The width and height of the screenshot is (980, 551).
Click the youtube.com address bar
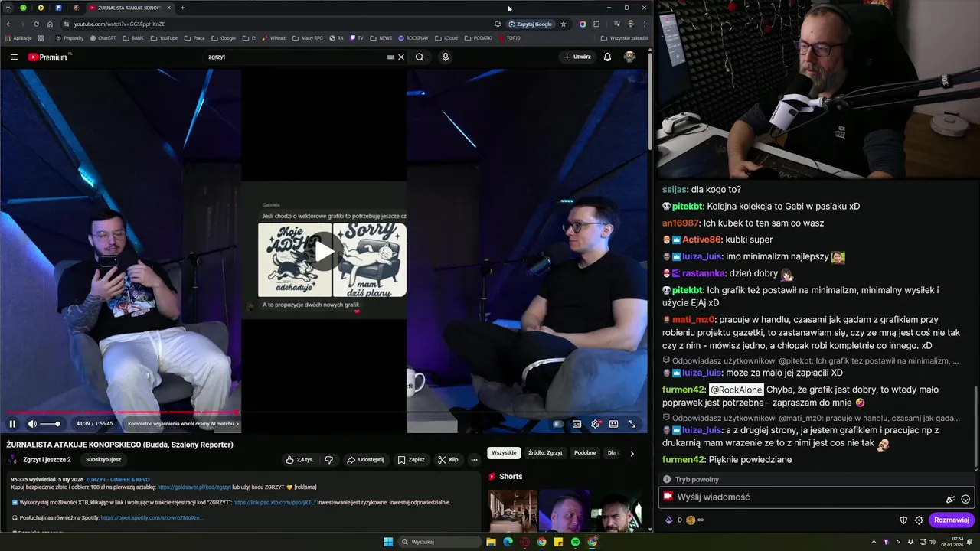click(276, 24)
